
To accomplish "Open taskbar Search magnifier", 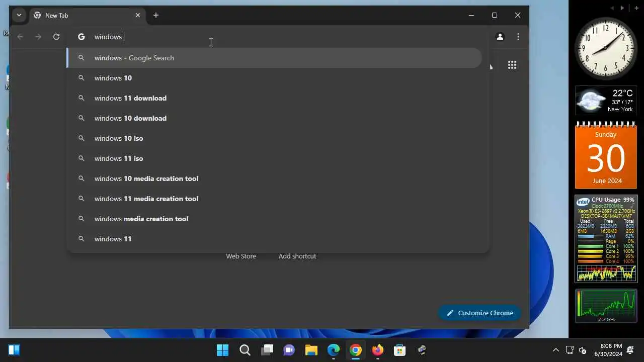I will pos(245,350).
